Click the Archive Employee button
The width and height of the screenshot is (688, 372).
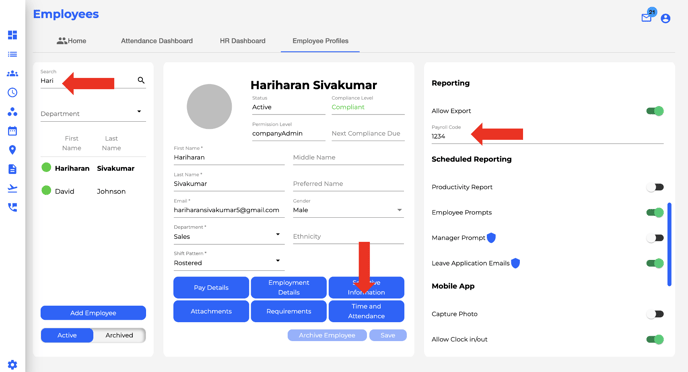327,335
